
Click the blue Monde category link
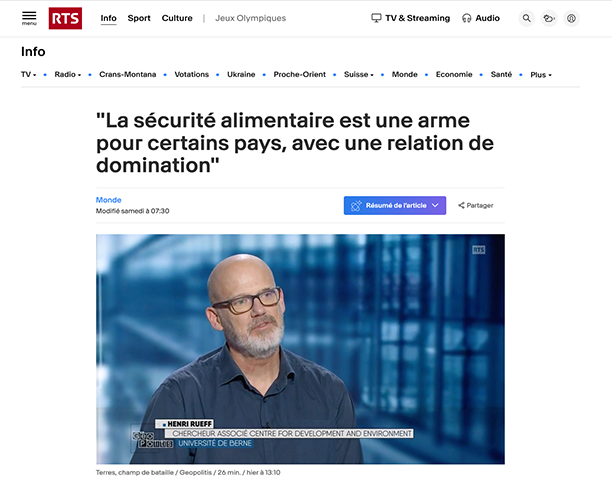(x=109, y=200)
